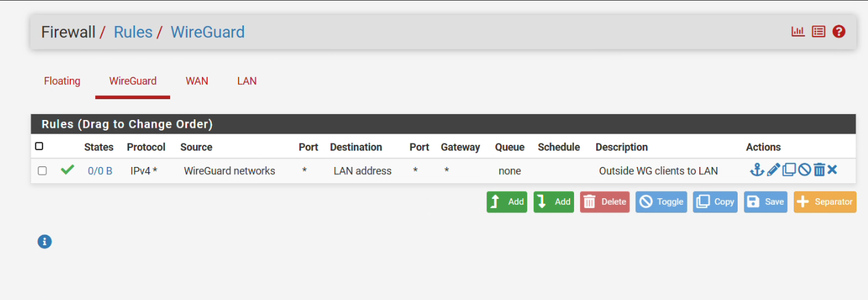This screenshot has width=868, height=300.
Task: Open the 0/0 B states link
Action: tap(100, 171)
